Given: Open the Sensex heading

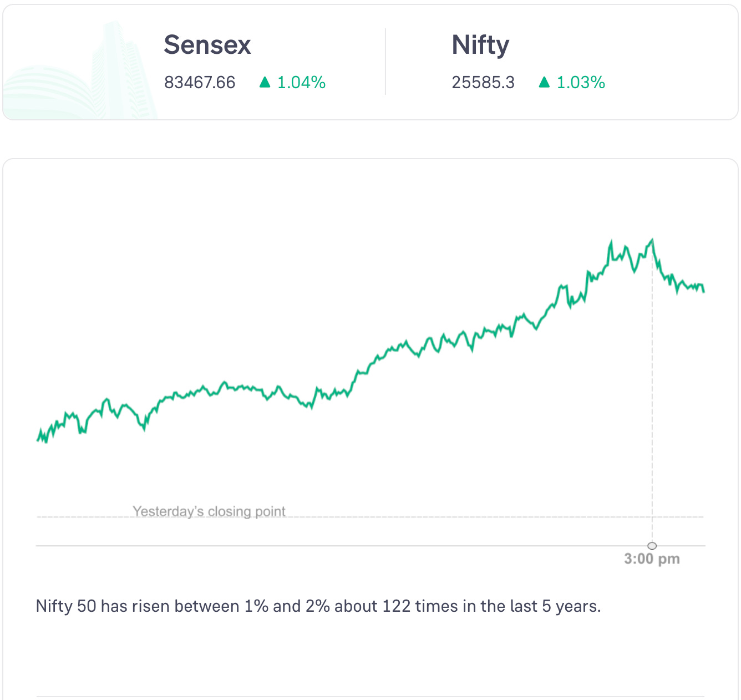Looking at the screenshot, I should [x=207, y=45].
